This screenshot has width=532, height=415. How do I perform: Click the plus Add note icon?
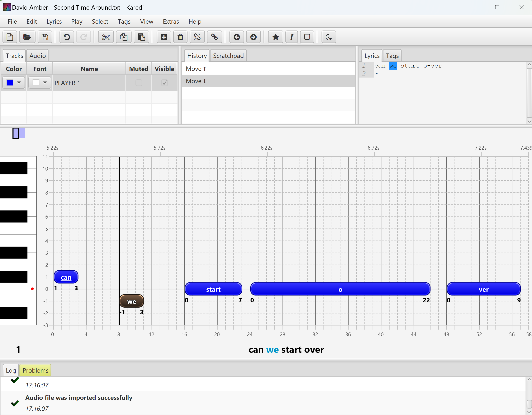pyautogui.click(x=164, y=37)
